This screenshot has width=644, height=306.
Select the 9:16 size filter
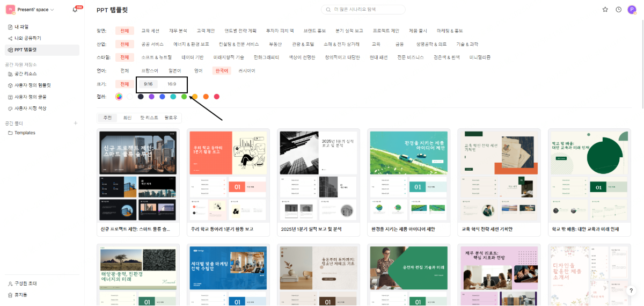tap(148, 84)
